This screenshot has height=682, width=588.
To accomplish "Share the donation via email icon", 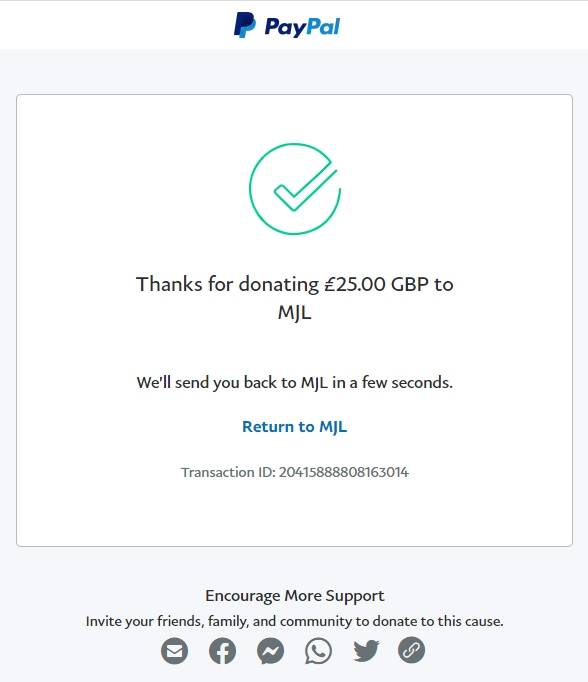I will [174, 651].
